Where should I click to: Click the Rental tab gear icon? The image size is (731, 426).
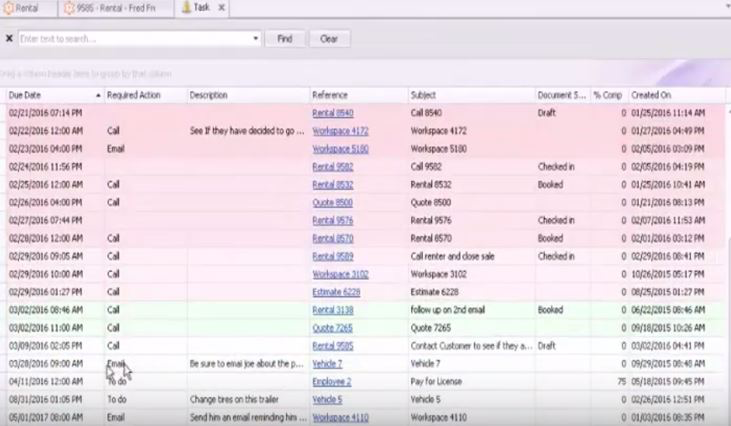coord(8,8)
